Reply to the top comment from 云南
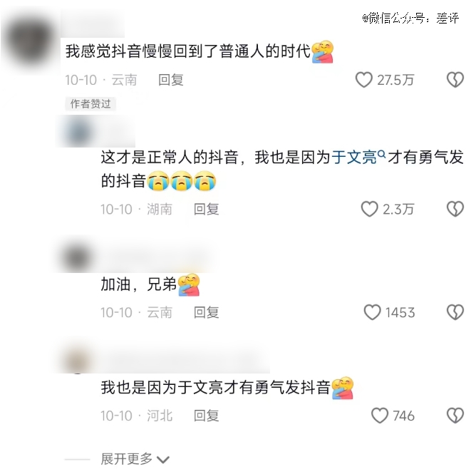Viewport: 476px width, 474px height. [x=171, y=80]
